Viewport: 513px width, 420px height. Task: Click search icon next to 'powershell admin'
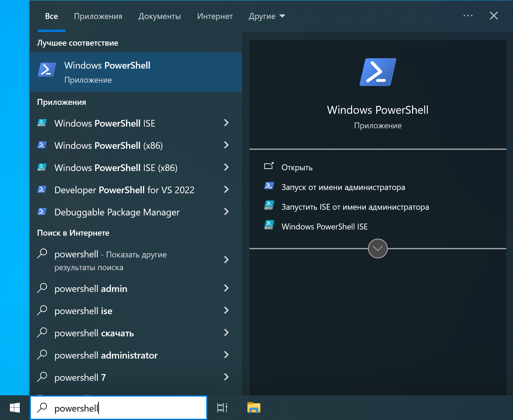point(42,288)
